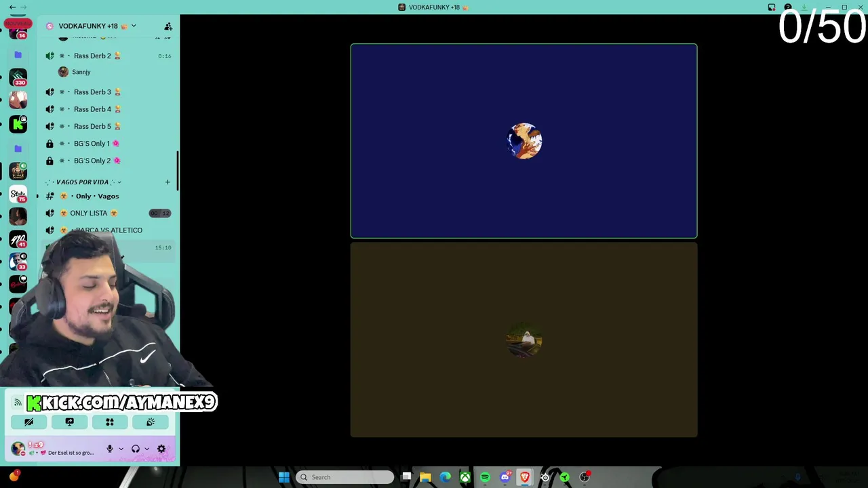Click speaker icon of Rass Derb 3

[x=50, y=91]
